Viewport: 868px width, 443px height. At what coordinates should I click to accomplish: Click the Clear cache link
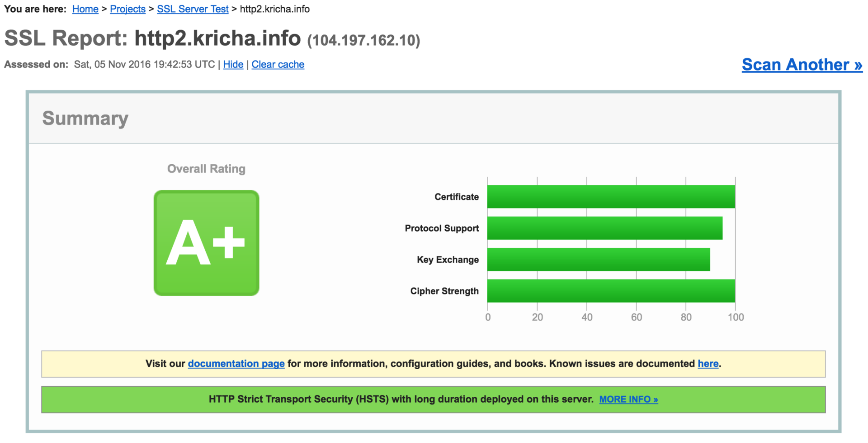pyautogui.click(x=278, y=65)
